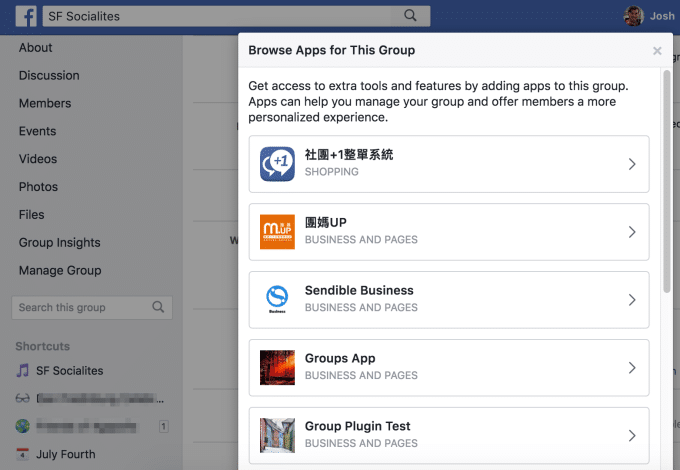Select the orange 團媽UP app icon
The image size is (680, 470).
[277, 231]
